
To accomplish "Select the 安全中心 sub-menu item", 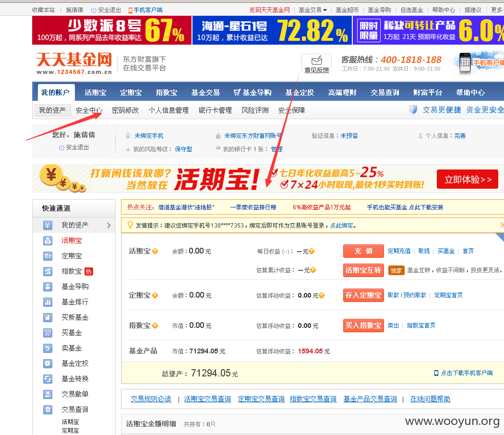I will pos(89,110).
